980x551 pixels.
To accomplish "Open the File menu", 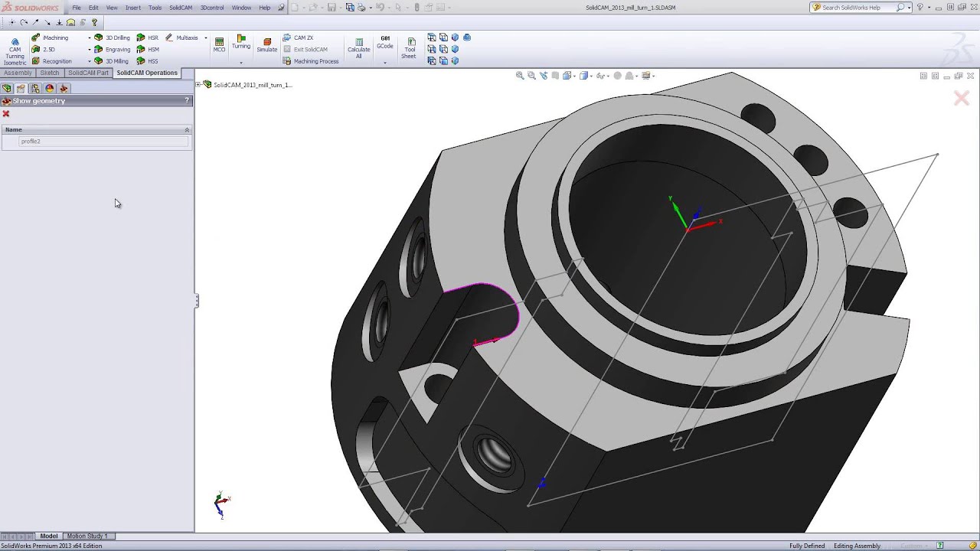I will point(77,8).
